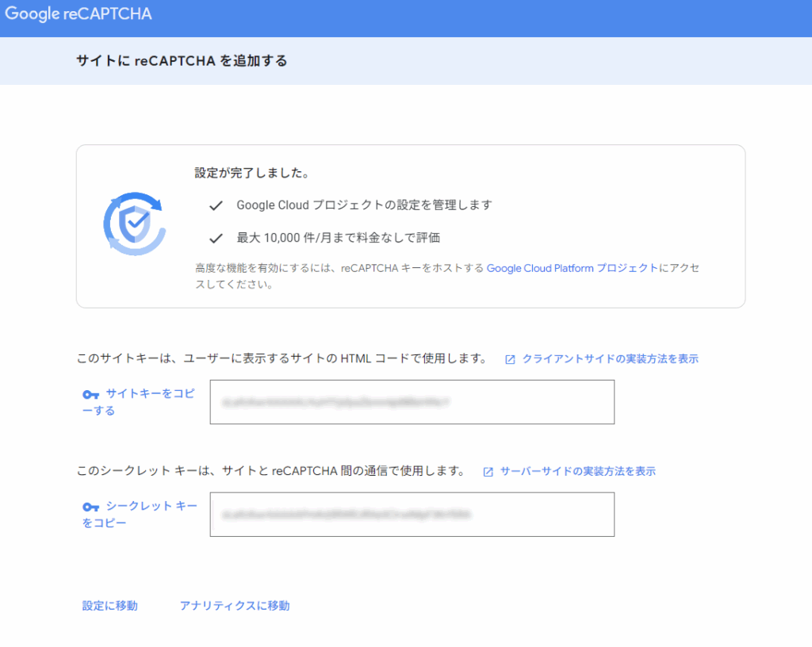
Task: Open クライアントサイドの実装方法を表示 link
Action: coord(610,358)
